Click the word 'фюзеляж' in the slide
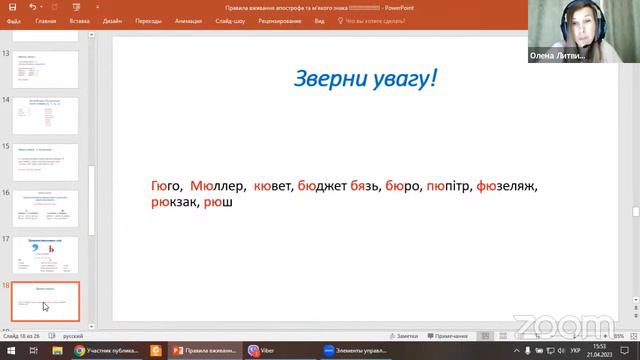 point(505,186)
